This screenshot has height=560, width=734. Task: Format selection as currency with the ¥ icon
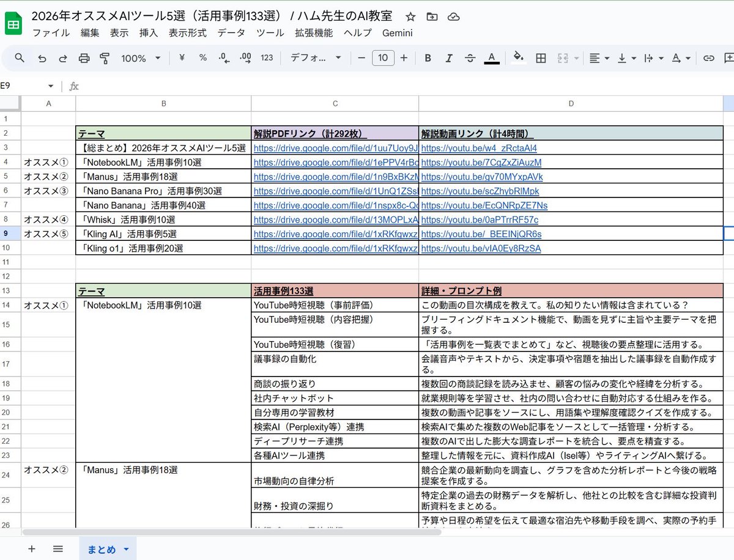click(x=182, y=58)
